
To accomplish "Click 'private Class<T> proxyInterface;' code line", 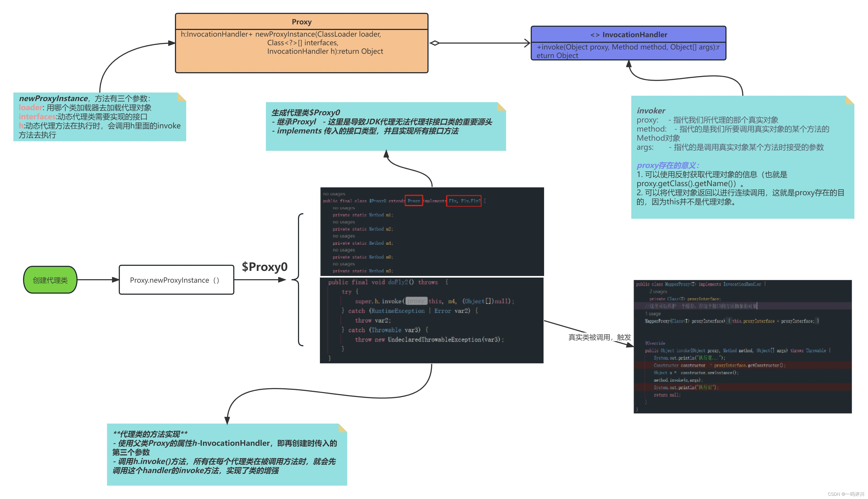I will coord(685,299).
